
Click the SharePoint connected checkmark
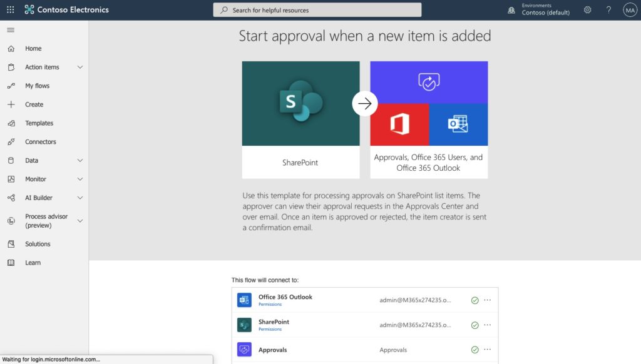(474, 325)
